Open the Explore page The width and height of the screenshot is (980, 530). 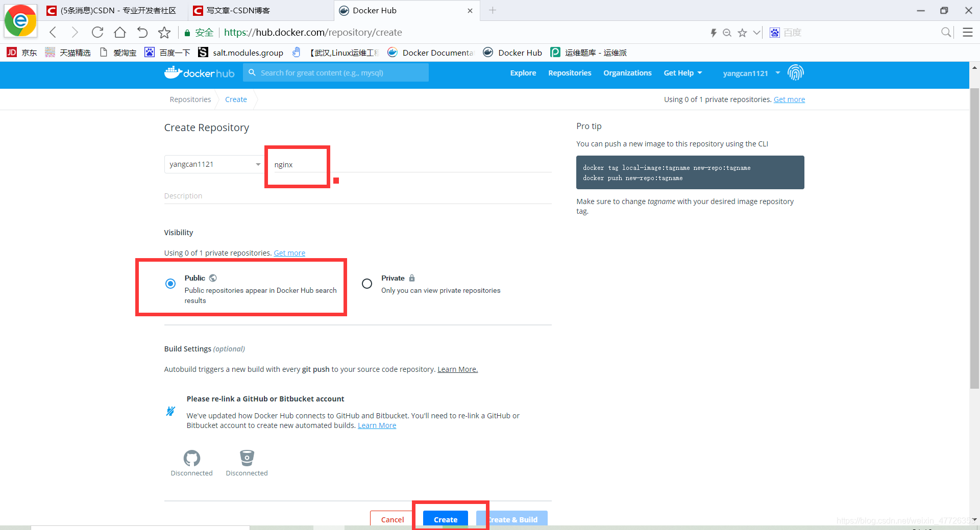click(x=523, y=73)
